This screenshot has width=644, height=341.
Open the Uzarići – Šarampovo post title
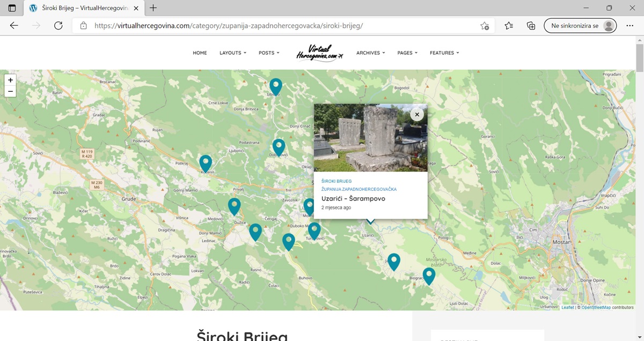(353, 199)
